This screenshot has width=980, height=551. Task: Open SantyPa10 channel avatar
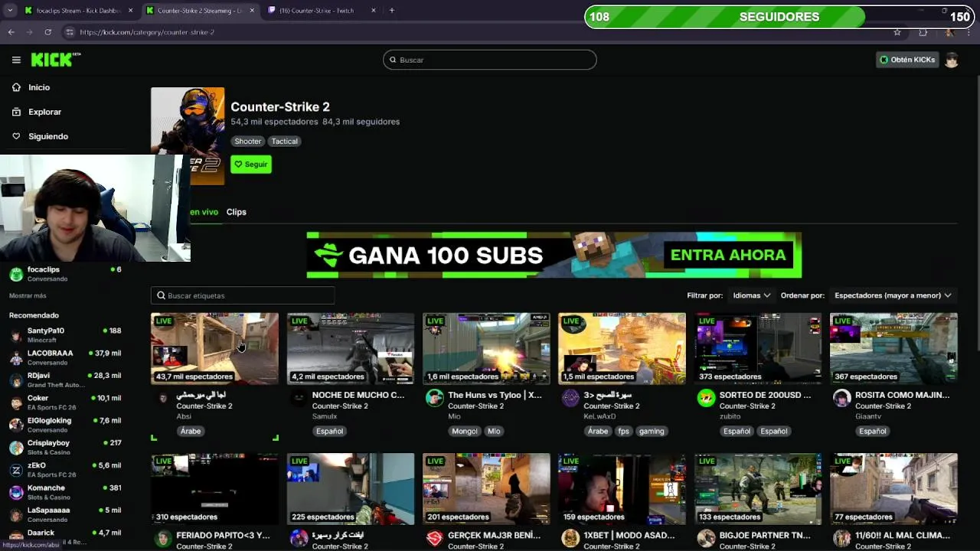point(16,335)
